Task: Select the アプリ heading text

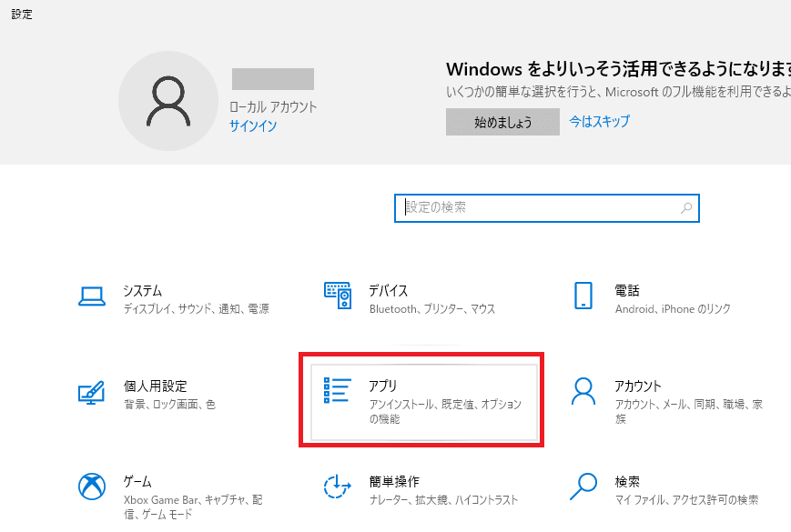Action: pos(383,386)
